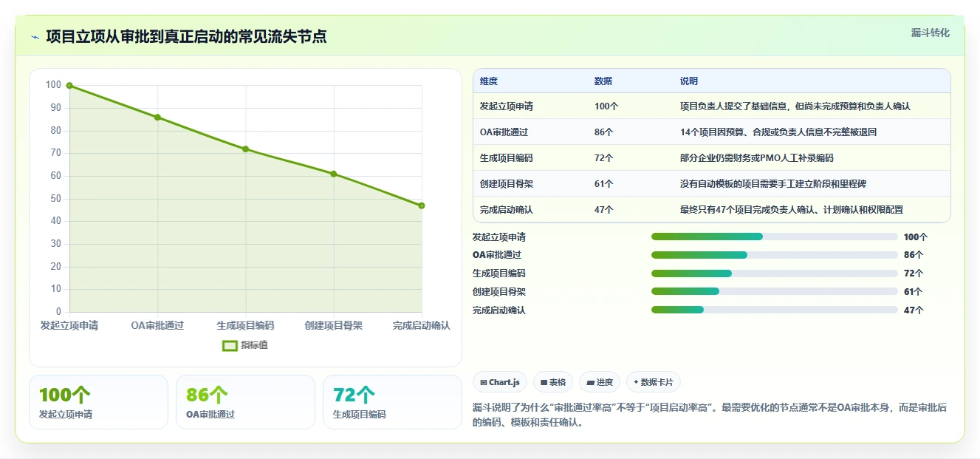The width and height of the screenshot is (980, 459).
Task: Toggle the 指标值 legend item
Action: 245,345
